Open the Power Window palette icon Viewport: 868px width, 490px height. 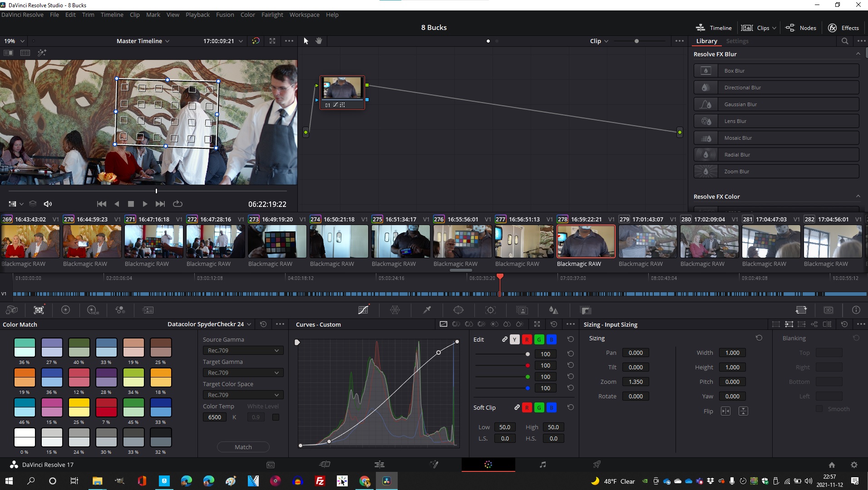(x=459, y=310)
